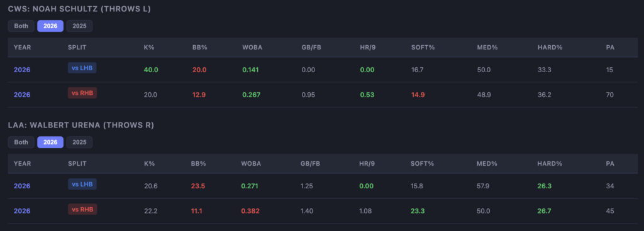Image resolution: width=644 pixels, height=231 pixels.
Task: Click BB% column header in Urena table
Action: [x=198, y=163]
